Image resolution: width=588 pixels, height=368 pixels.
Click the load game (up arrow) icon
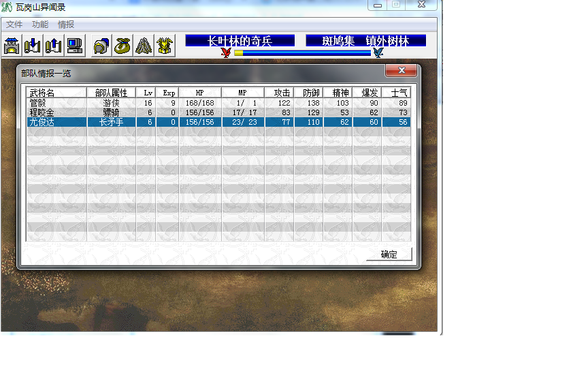click(54, 46)
